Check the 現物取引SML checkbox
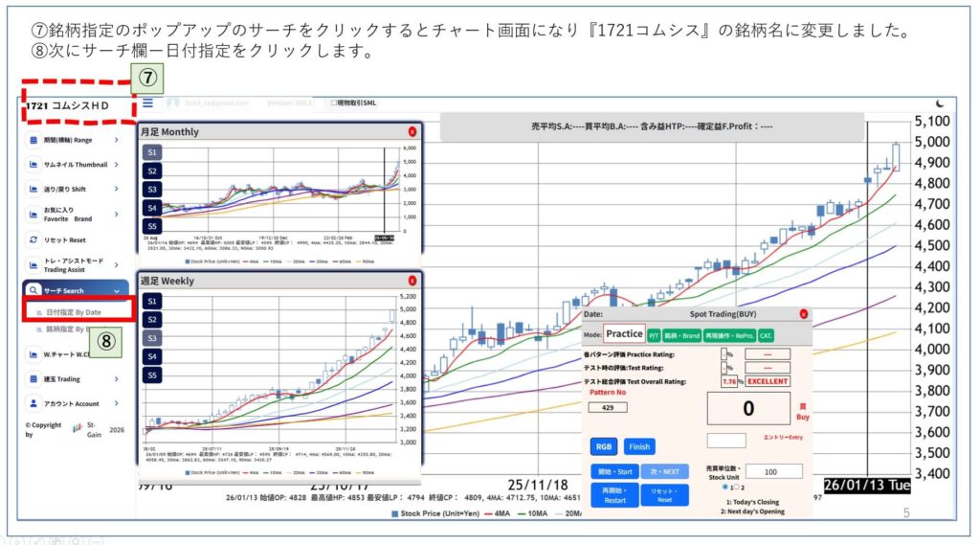The width and height of the screenshot is (980, 545). [332, 102]
